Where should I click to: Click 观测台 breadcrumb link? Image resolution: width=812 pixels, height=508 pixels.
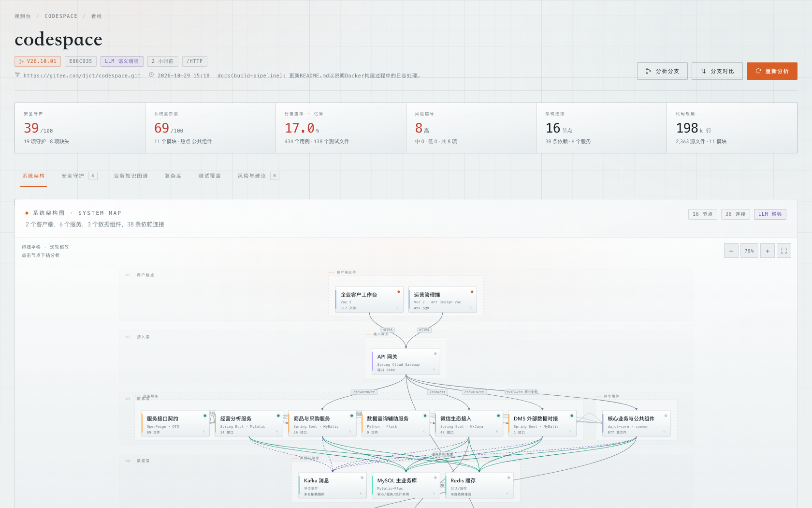tap(23, 16)
